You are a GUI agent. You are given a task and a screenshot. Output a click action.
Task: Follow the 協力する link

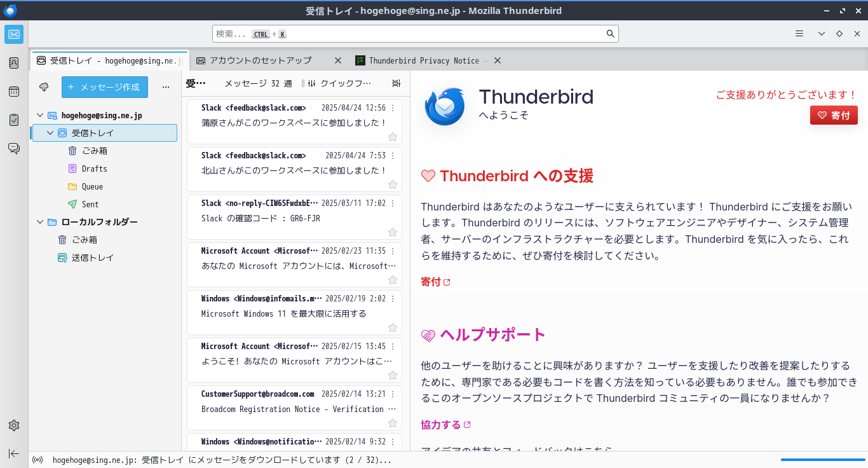pos(445,424)
